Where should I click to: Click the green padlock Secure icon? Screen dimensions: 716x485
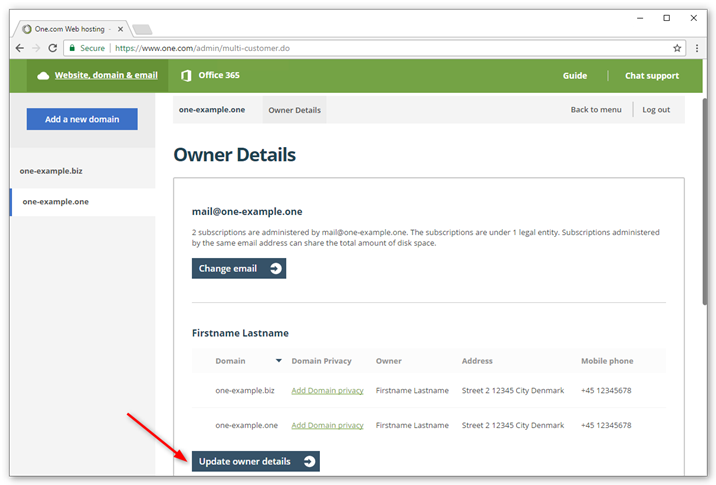click(72, 48)
